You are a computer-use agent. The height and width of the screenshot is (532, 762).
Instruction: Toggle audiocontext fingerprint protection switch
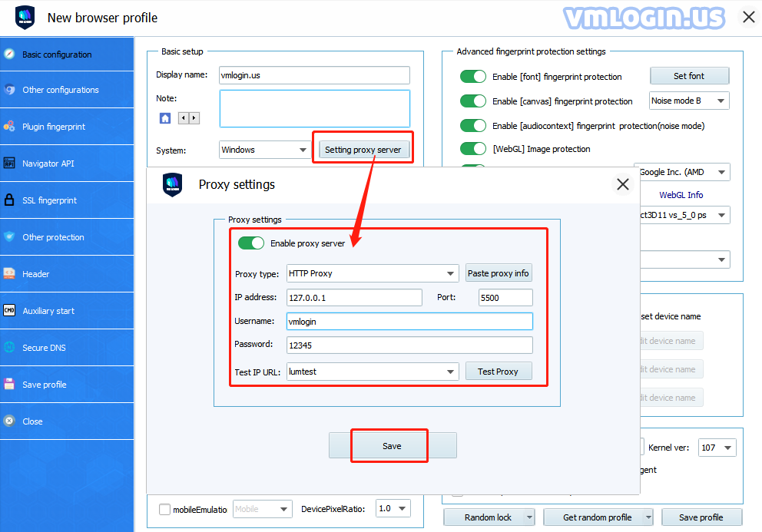[473, 125]
